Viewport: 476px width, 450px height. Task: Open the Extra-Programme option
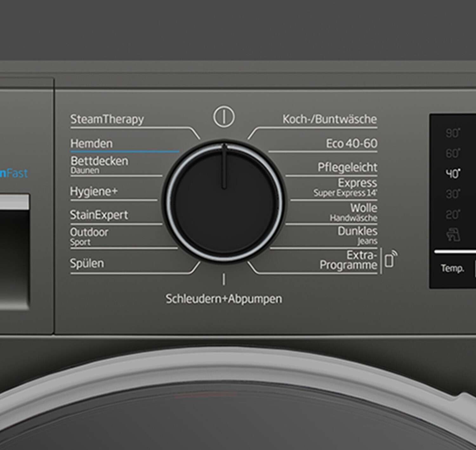tap(348, 260)
